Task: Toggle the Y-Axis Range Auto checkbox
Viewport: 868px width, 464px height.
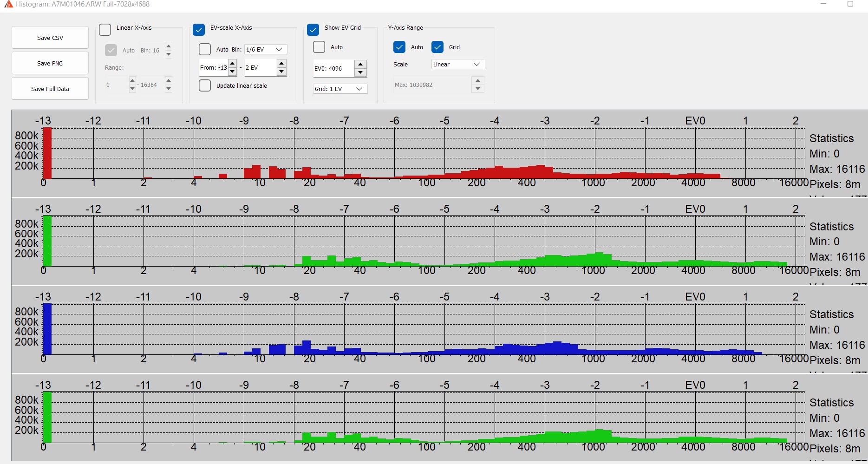Action: coord(399,47)
